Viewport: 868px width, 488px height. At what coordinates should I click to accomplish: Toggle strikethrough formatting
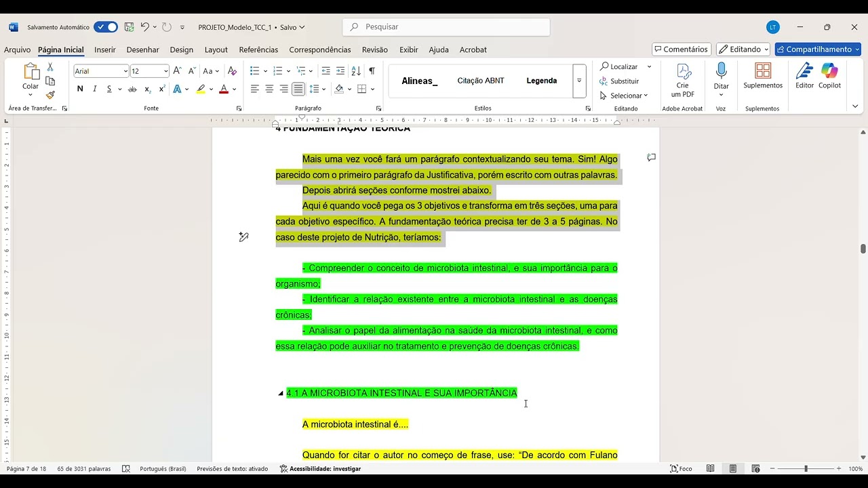click(x=132, y=89)
